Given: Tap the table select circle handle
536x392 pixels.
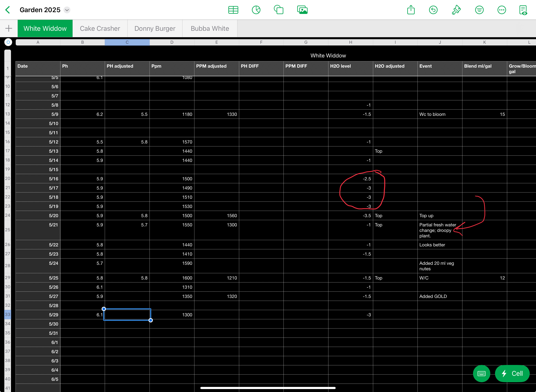Looking at the screenshot, I should 8,42.
